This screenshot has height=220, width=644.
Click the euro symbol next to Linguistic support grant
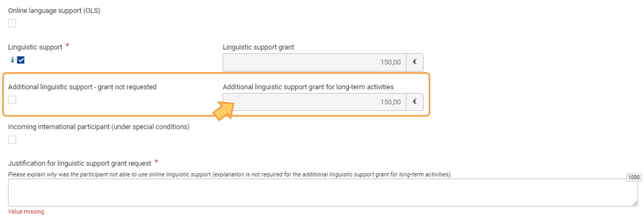415,62
